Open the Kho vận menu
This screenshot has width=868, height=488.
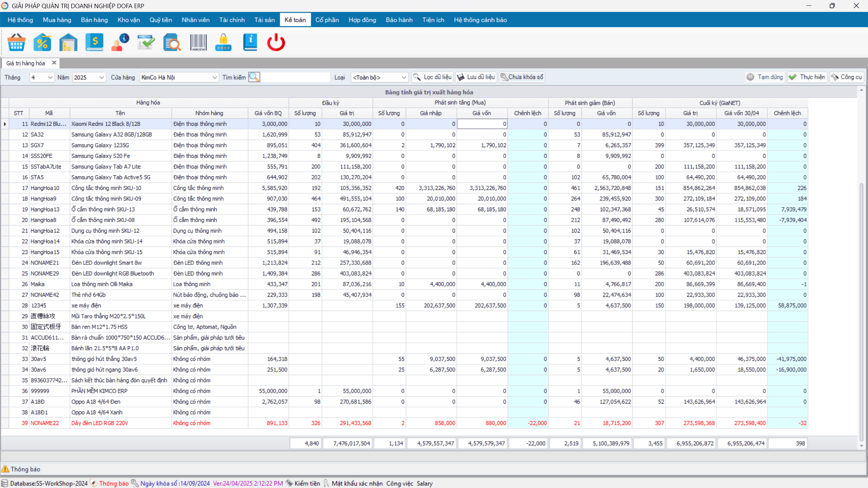[x=129, y=20]
